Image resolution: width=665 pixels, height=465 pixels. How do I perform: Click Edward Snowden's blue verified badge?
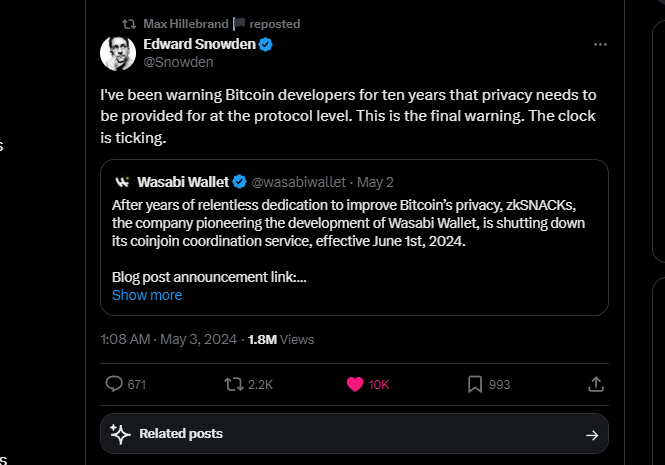267,45
